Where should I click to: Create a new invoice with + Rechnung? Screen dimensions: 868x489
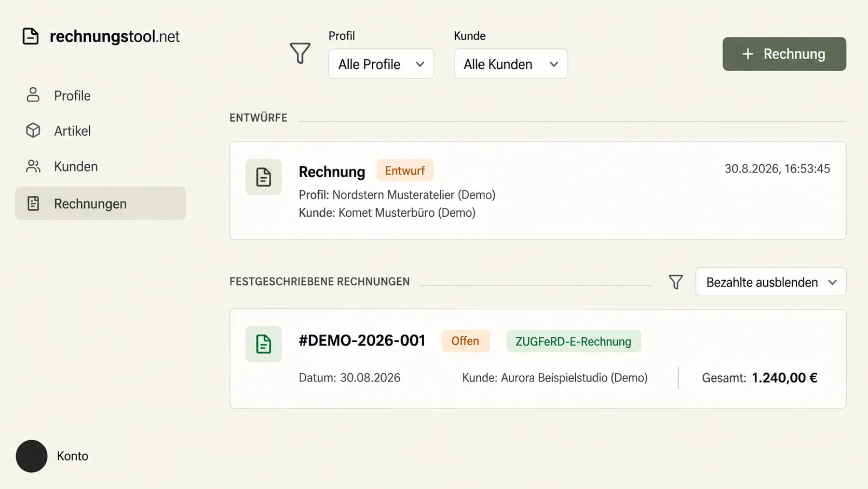coord(784,54)
